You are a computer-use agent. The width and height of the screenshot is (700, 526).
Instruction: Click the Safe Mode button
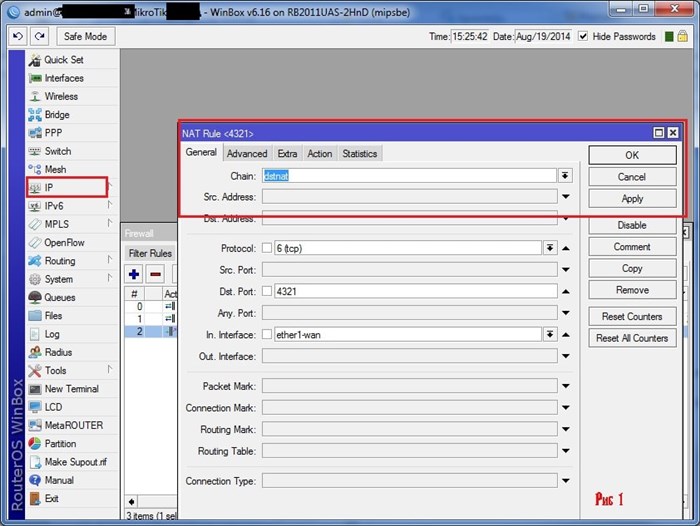pos(86,36)
